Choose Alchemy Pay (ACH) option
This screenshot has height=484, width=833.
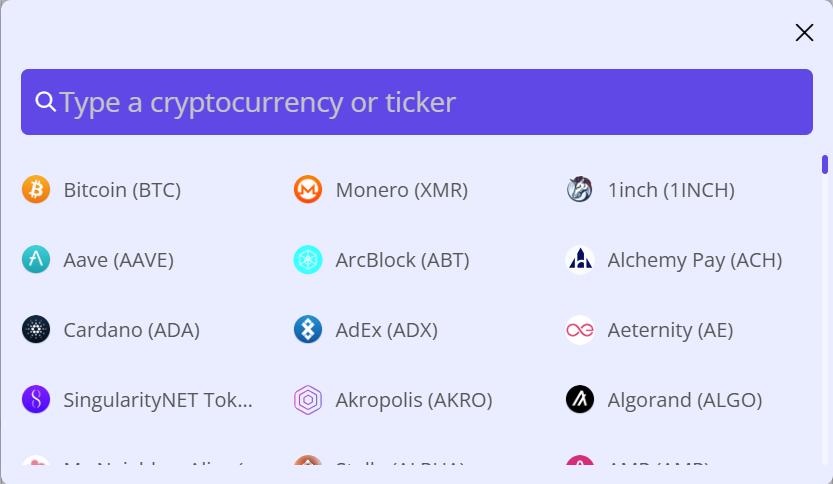point(695,260)
